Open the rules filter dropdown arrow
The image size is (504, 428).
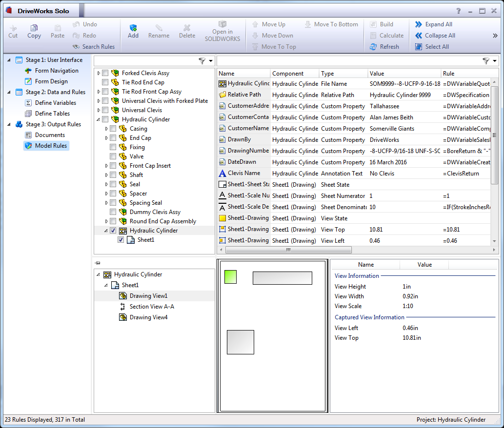coord(495,60)
